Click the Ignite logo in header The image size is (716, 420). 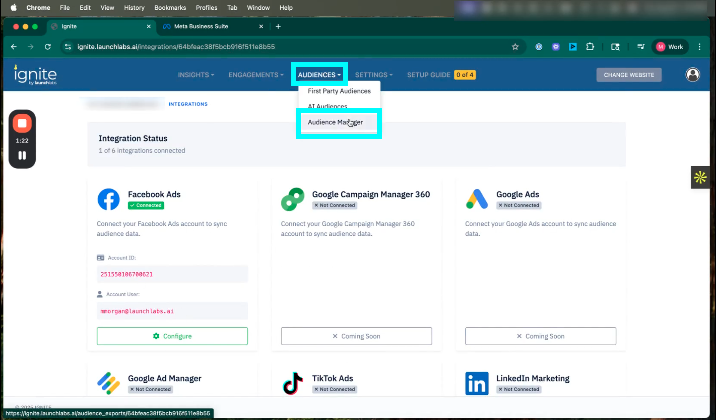pyautogui.click(x=36, y=74)
